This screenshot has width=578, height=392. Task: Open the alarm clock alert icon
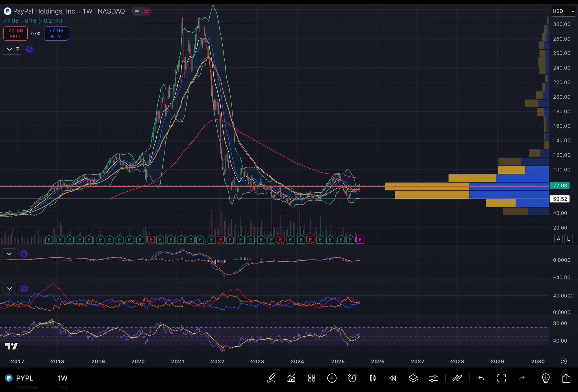click(x=352, y=378)
